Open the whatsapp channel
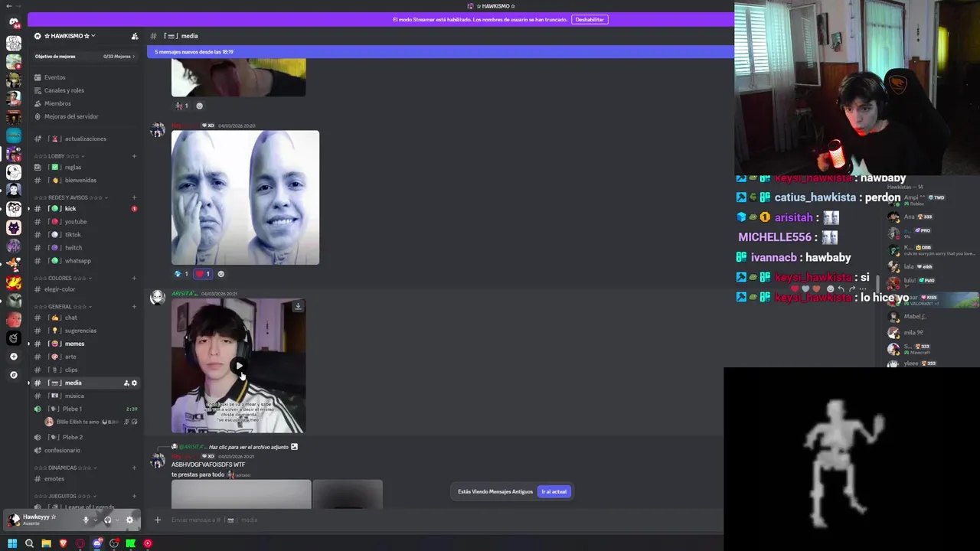This screenshot has width=980, height=551. (x=77, y=260)
